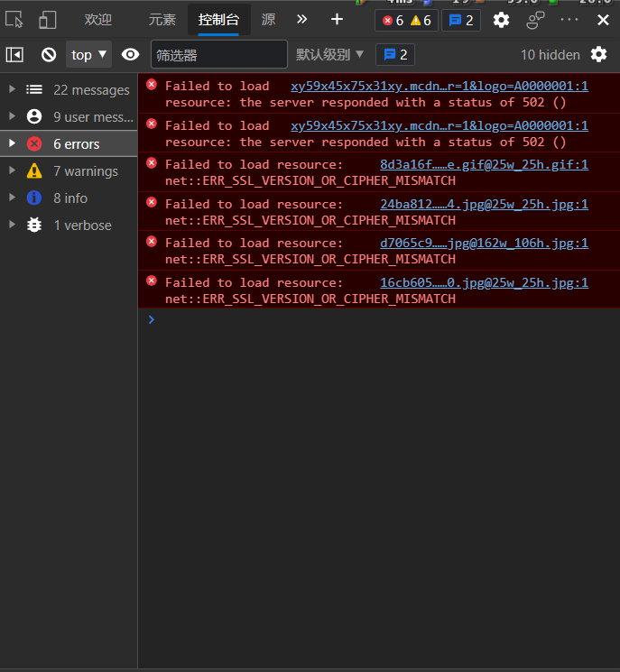Focus the 筛选器 filter input

(219, 54)
